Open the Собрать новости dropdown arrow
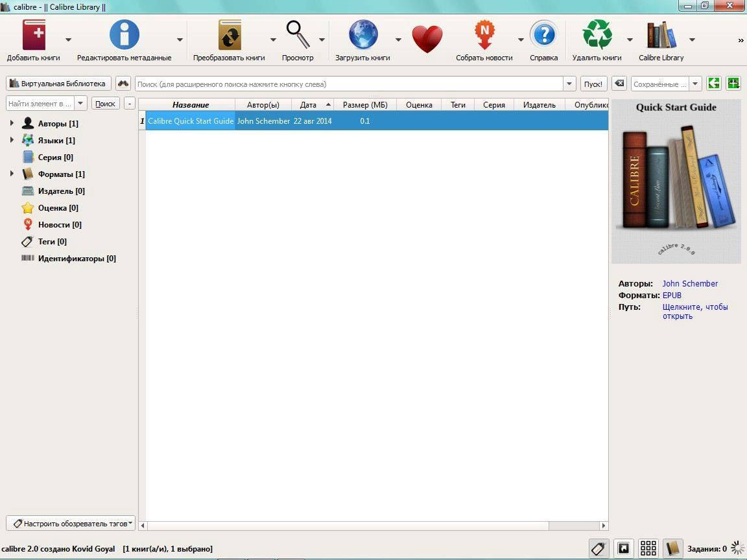747x560 pixels. (x=521, y=40)
